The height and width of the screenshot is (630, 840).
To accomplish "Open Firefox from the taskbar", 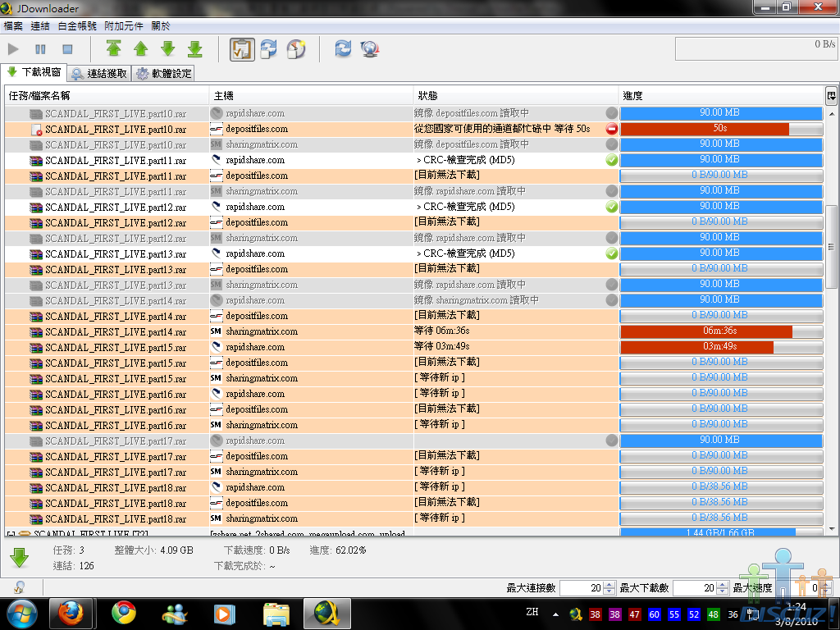I will (x=71, y=614).
